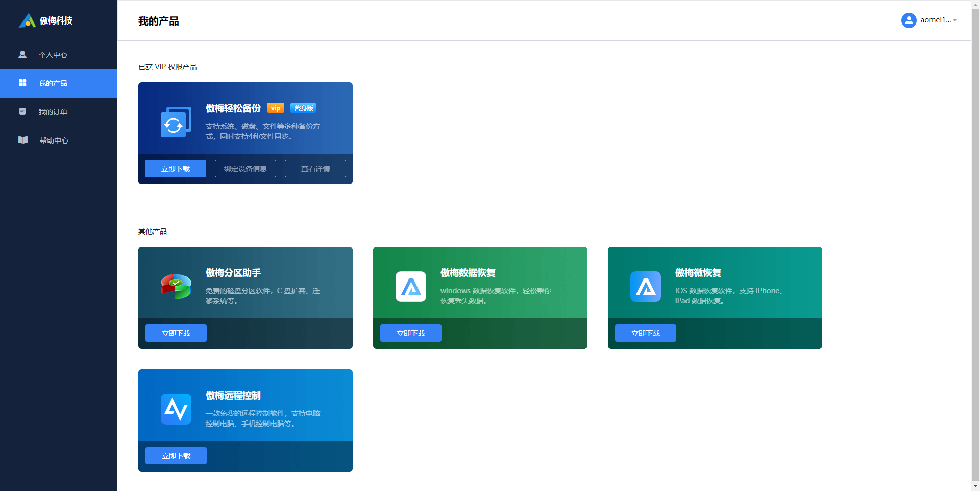Click the 其他产品 section label

pyautogui.click(x=153, y=231)
